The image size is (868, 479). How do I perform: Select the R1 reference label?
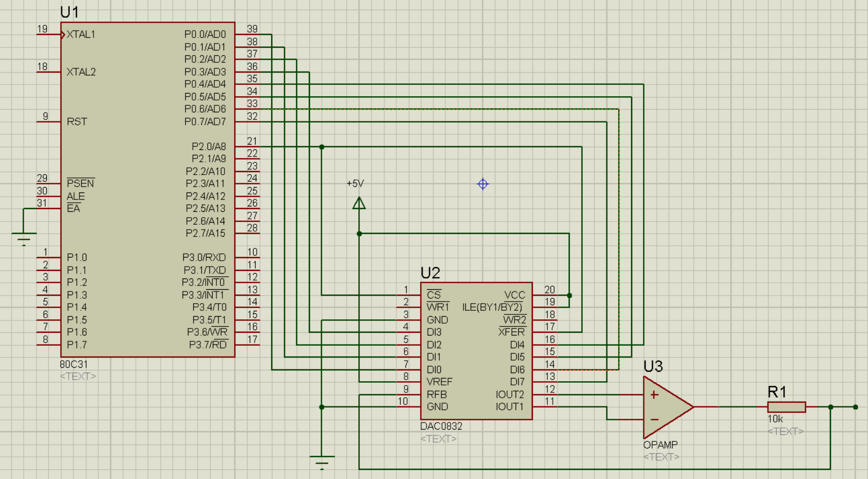point(777,392)
